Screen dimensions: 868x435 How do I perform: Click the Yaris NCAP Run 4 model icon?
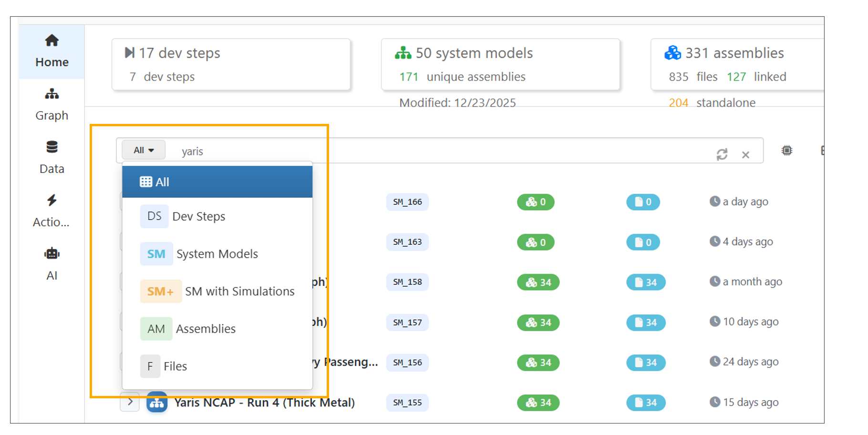[x=157, y=403]
